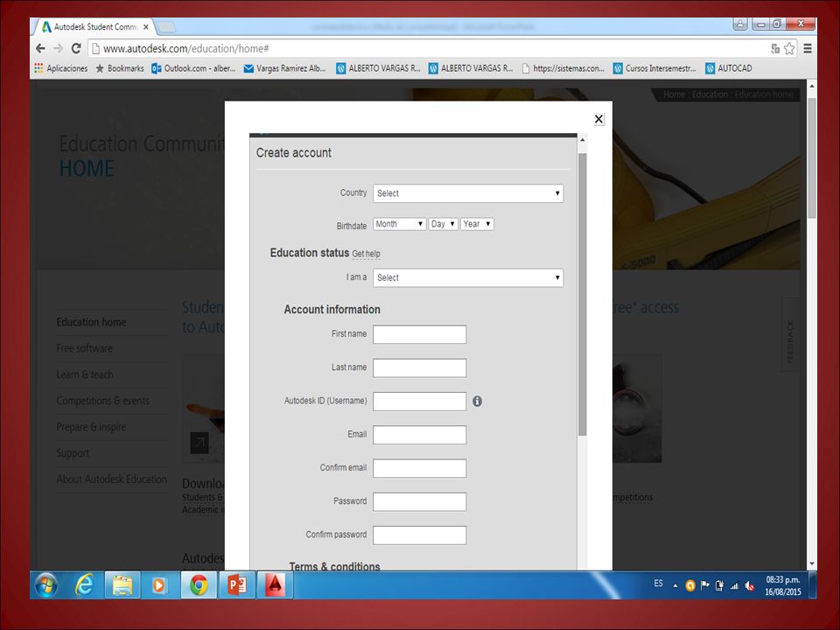Click the translate icon in address bar
840x630 pixels.
point(775,49)
